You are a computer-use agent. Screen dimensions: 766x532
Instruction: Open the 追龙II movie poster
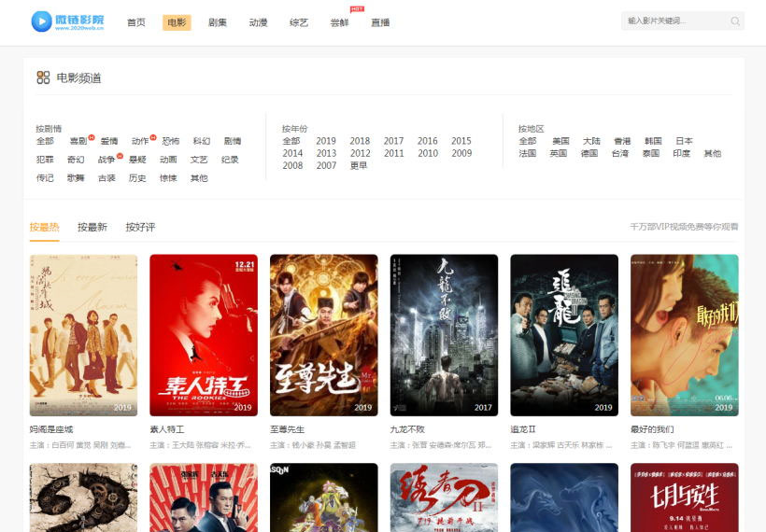coord(564,334)
